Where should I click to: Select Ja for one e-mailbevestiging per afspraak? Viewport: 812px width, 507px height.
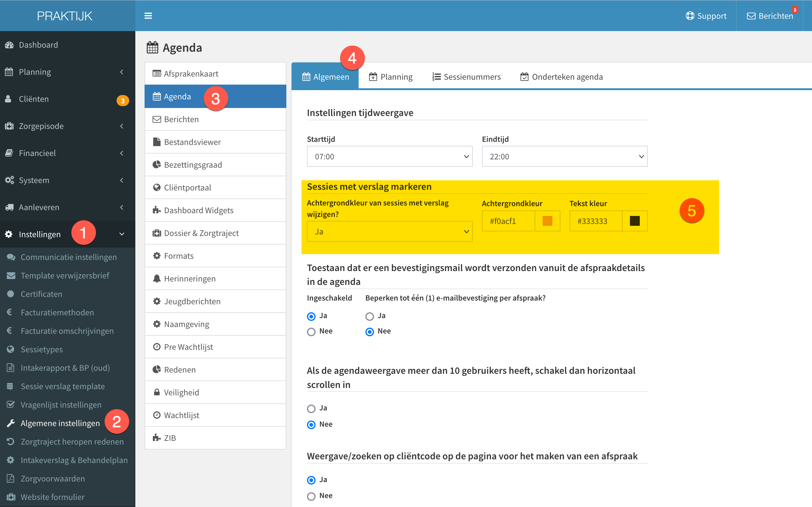pos(369,316)
